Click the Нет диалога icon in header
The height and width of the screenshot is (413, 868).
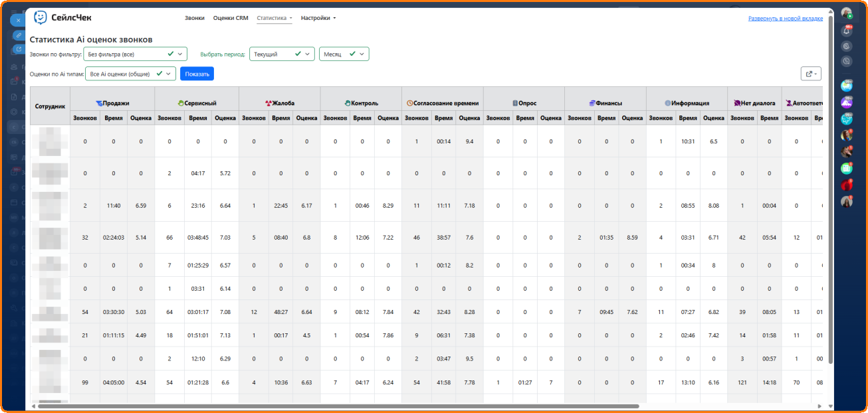(737, 104)
